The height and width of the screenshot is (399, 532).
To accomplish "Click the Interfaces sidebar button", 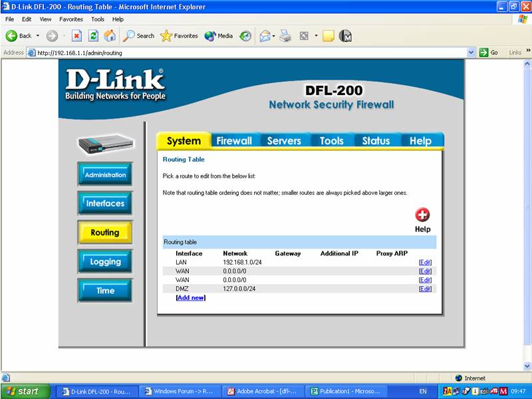I will click(x=105, y=203).
